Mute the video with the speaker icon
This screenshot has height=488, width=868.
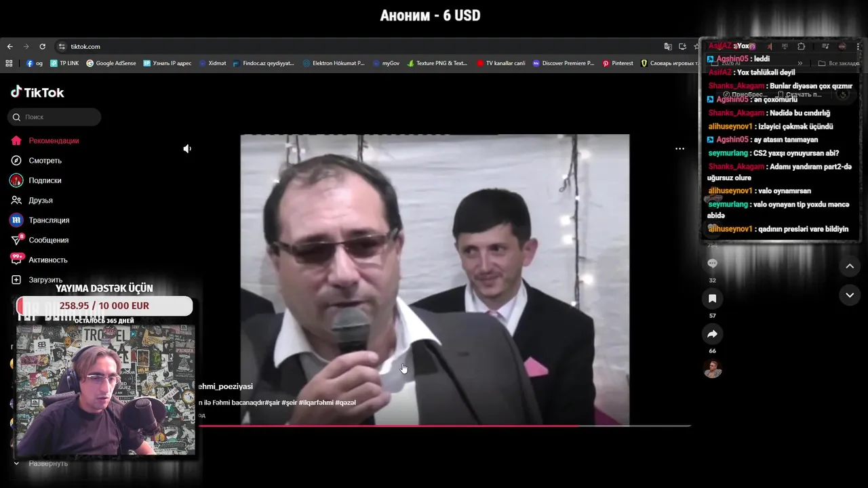click(x=187, y=148)
